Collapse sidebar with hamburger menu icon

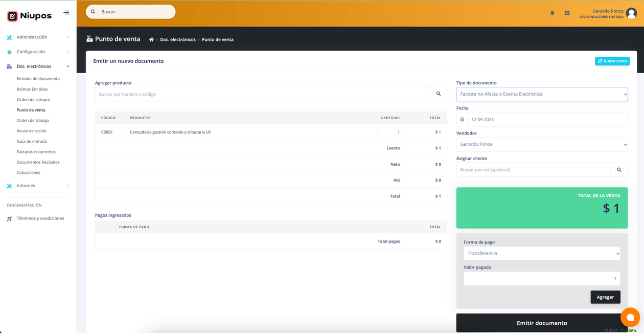click(x=66, y=13)
